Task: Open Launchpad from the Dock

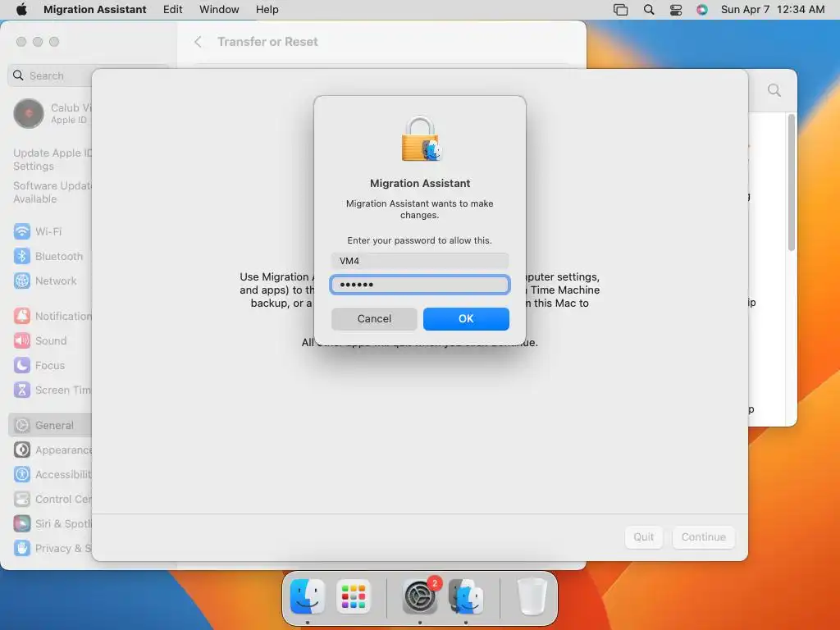Action: point(353,596)
